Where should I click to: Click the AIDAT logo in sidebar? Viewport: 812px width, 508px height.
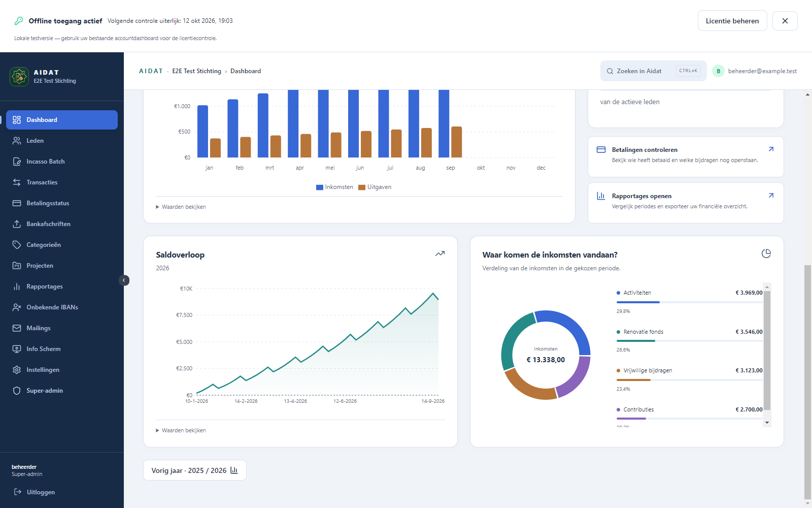point(19,77)
